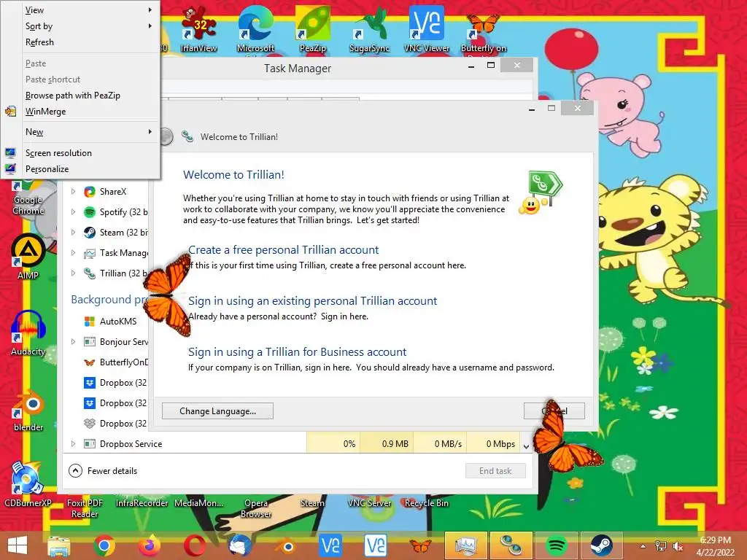Viewport: 747px width, 560px height.
Task: Click the Cancel button in Trillian
Action: (554, 411)
